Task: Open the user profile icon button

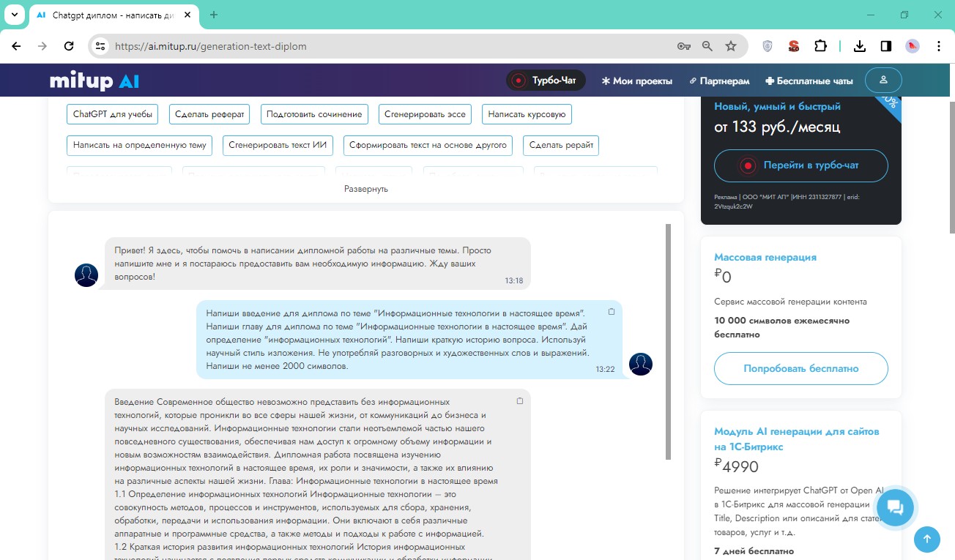Action: point(883,80)
